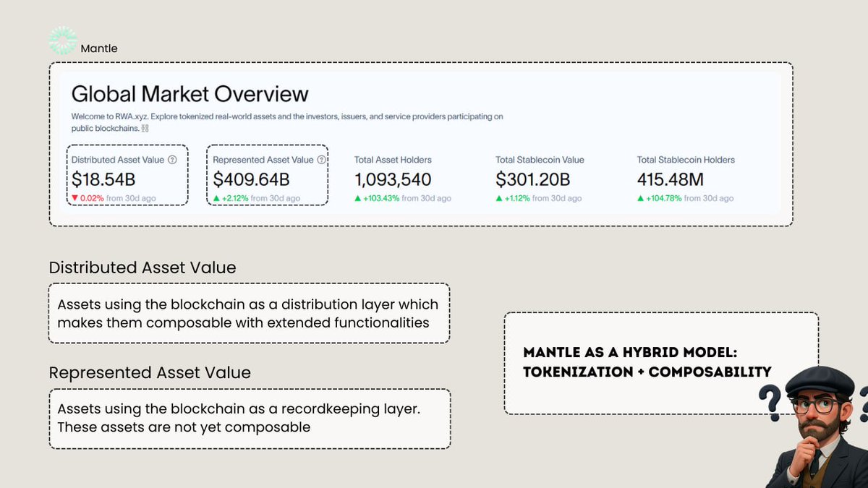Click the 'Welcome to RWA.xyz' description text
The height and width of the screenshot is (488, 868).
287,122
